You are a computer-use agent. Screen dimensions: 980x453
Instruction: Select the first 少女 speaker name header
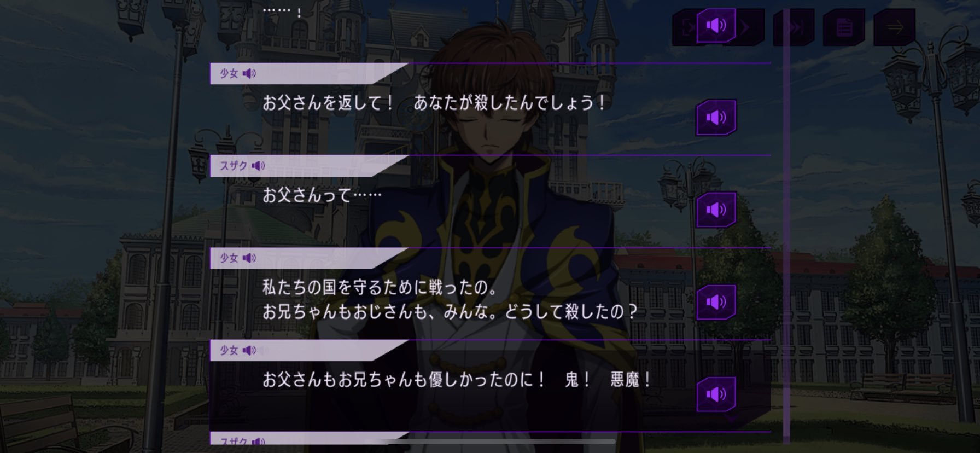(x=309, y=73)
